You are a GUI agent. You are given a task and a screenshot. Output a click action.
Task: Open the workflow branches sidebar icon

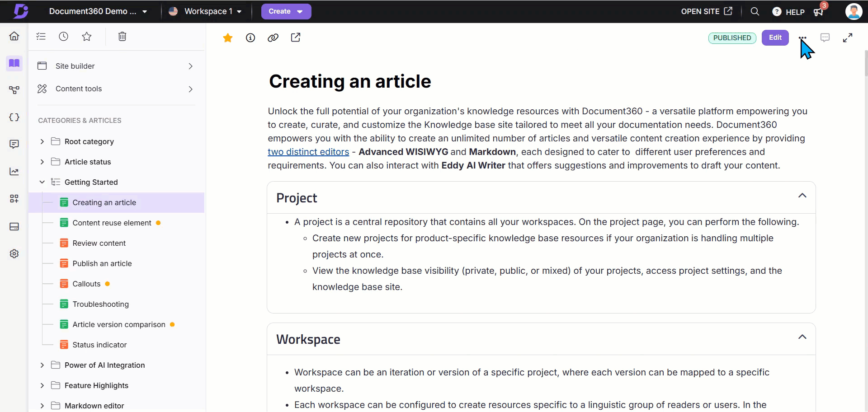click(14, 90)
